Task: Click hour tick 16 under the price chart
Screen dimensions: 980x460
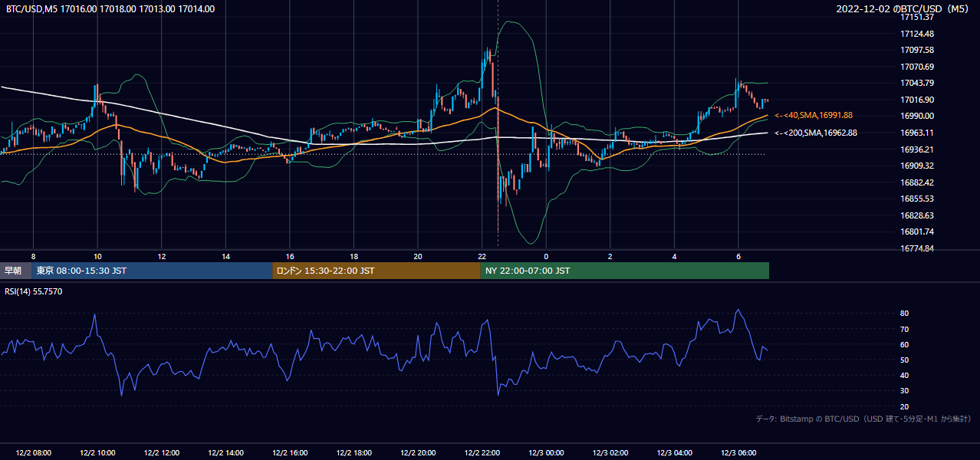Action: click(290, 256)
